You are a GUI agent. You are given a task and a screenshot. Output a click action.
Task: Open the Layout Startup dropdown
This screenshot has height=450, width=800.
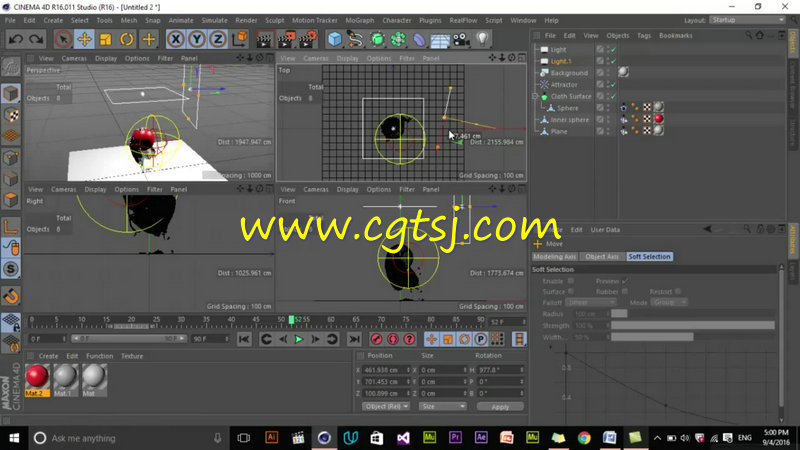(747, 20)
